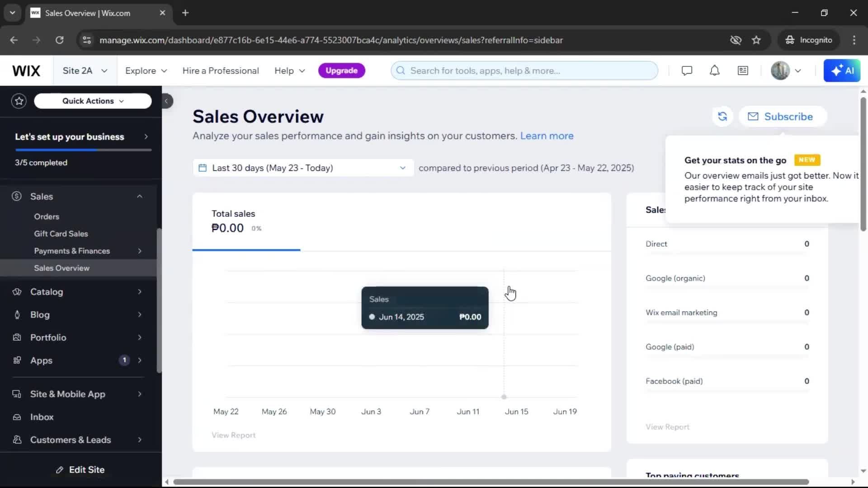868x488 pixels.
Task: Click the tracking protection eye icon
Action: 736,40
